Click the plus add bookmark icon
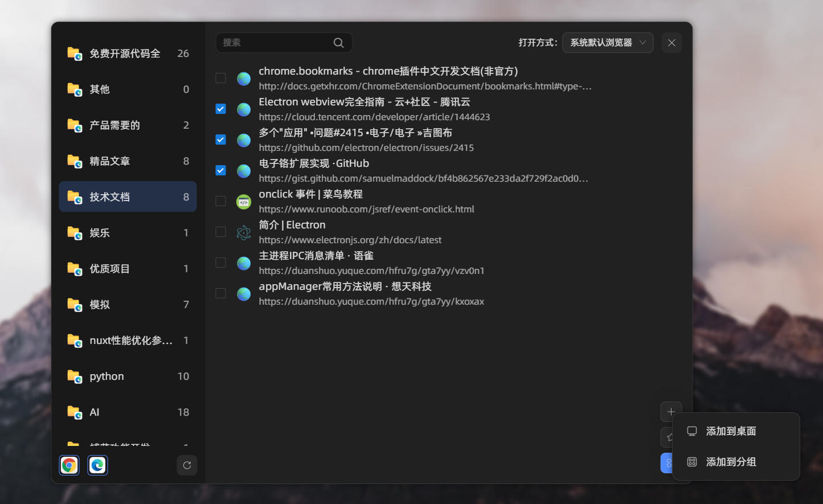 (671, 411)
